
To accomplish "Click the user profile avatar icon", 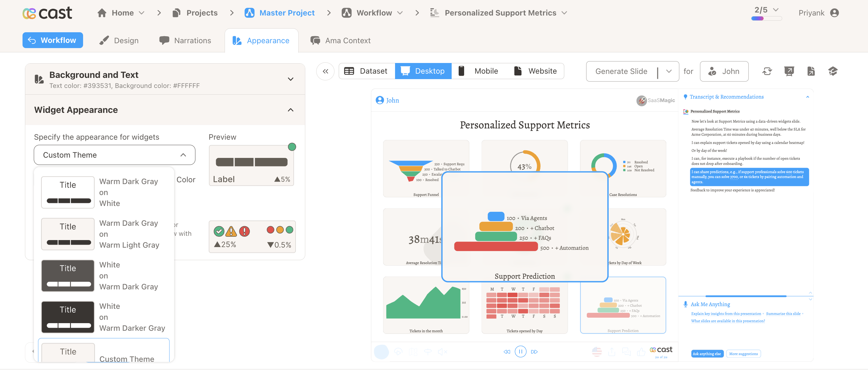I will [834, 13].
